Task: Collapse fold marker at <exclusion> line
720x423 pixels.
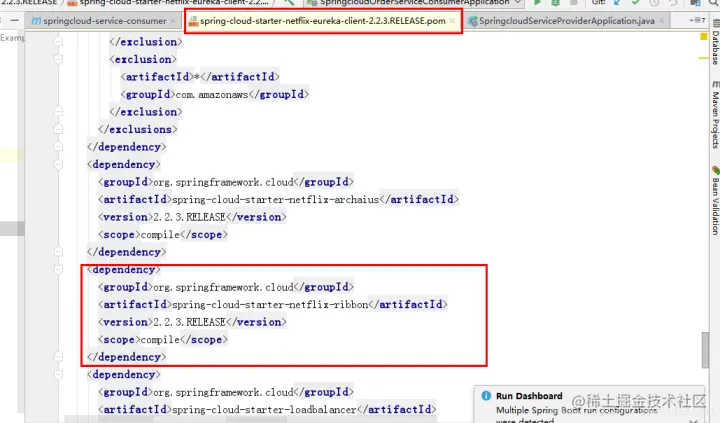Action: (x=58, y=59)
